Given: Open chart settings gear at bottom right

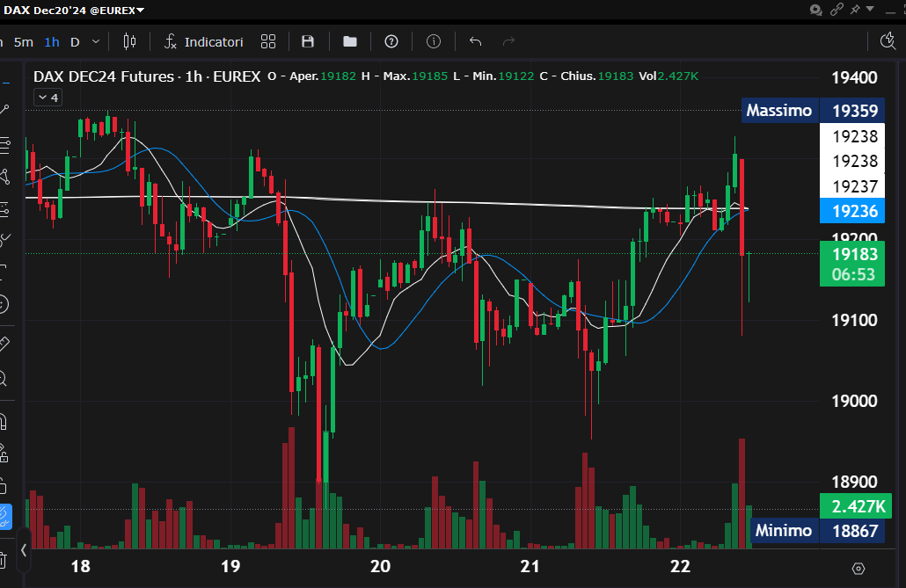Looking at the screenshot, I should click(x=859, y=569).
